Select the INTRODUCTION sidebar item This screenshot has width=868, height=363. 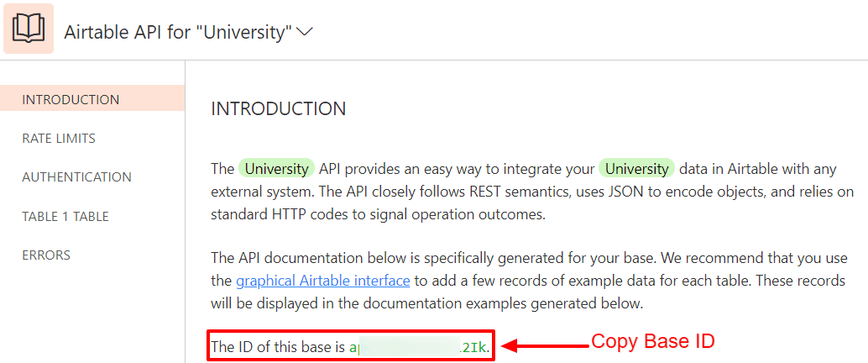click(92, 100)
